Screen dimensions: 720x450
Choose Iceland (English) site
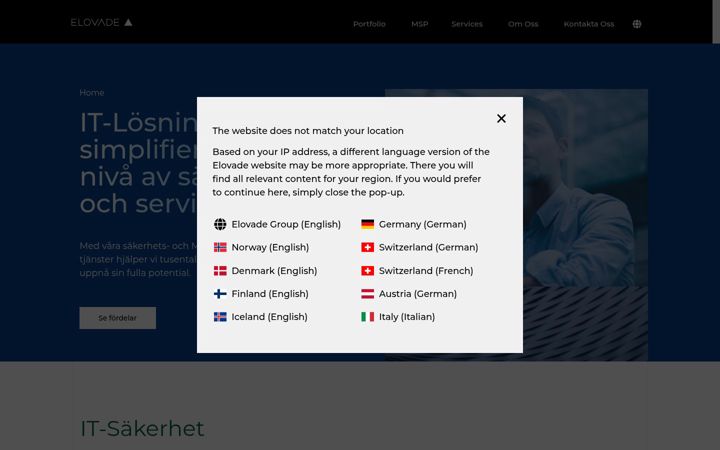tap(270, 317)
